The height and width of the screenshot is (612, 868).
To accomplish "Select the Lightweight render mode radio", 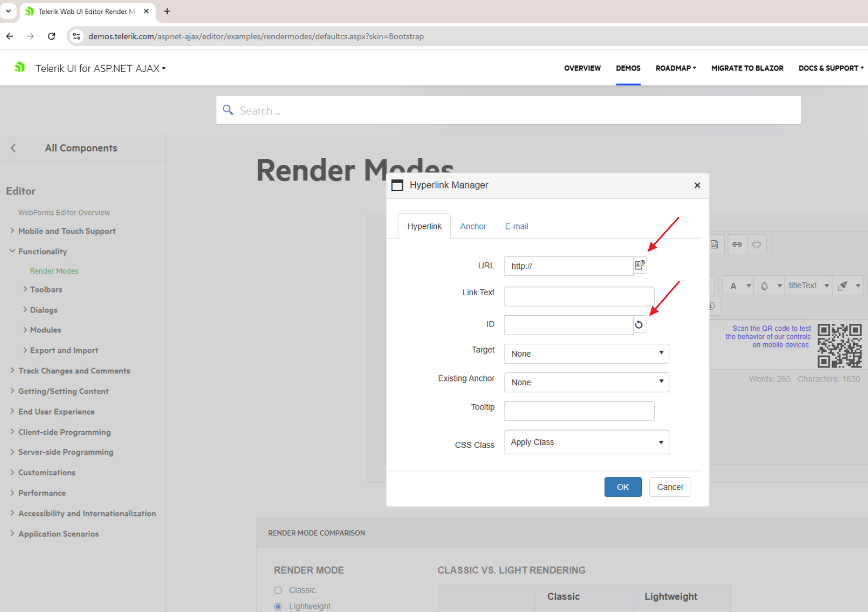I will coord(278,606).
